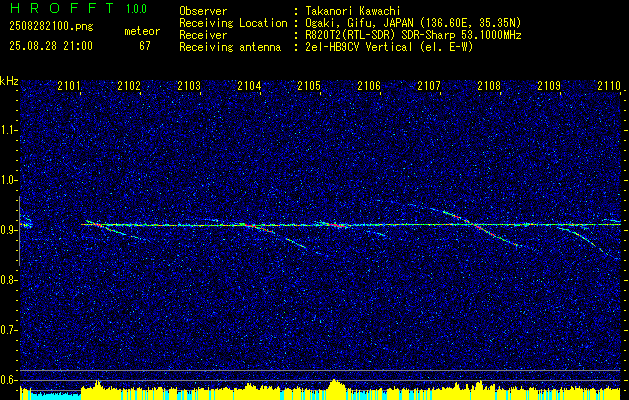Click the 2110 time marker

click(x=609, y=86)
